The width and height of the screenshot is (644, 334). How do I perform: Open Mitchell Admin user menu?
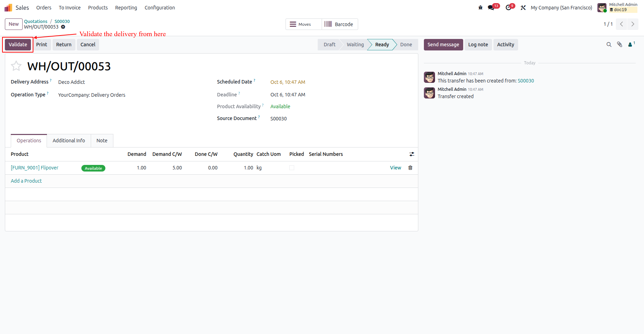coord(618,8)
